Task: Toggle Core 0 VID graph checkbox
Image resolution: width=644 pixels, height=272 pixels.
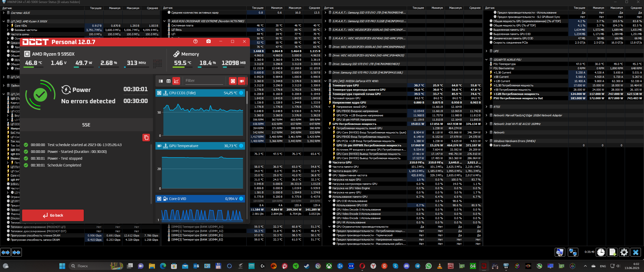Action: point(159,199)
